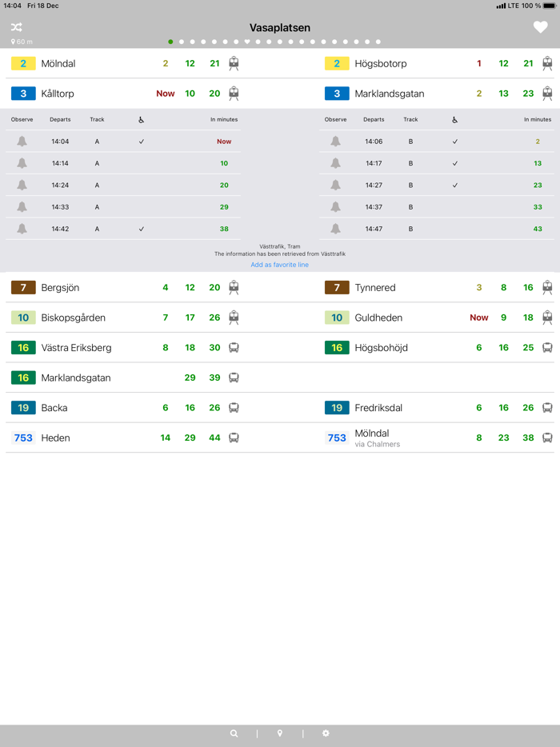Image resolution: width=560 pixels, height=747 pixels.
Task: Tap the green 16 Högsbohöjd line badge
Action: (x=337, y=348)
